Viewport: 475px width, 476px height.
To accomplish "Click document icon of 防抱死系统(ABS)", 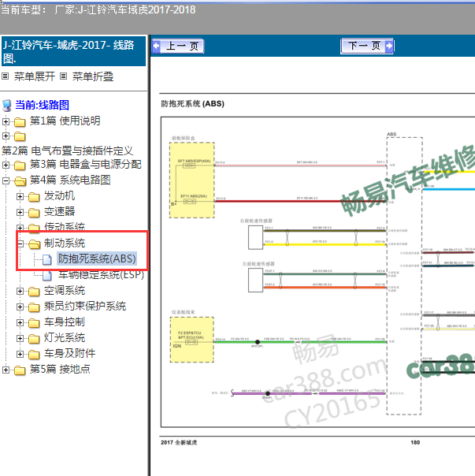I will point(47,259).
